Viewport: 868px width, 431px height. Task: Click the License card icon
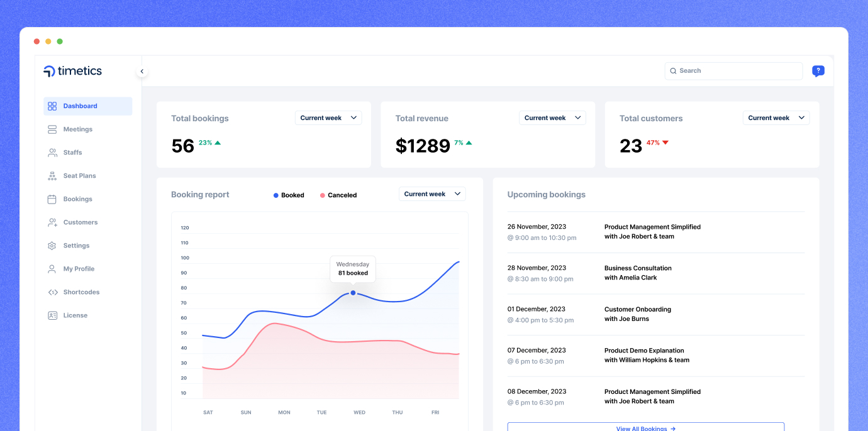pyautogui.click(x=52, y=315)
